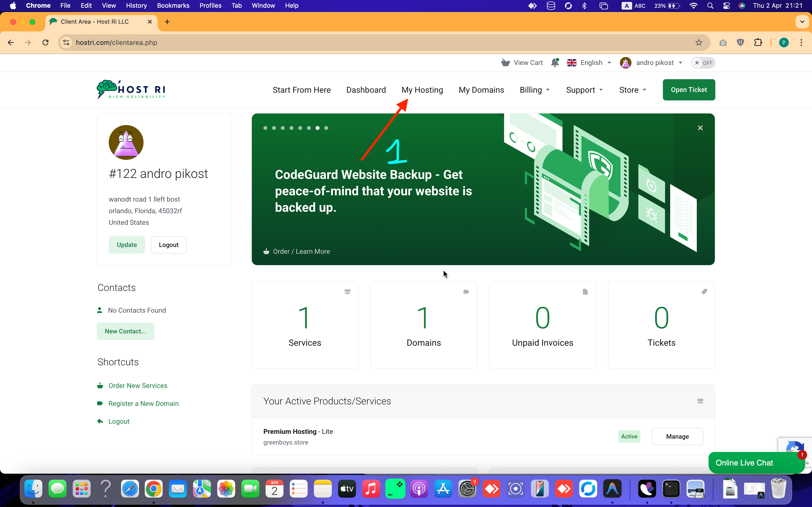812x507 pixels.
Task: Expand the Billing menu dropdown
Action: point(535,90)
